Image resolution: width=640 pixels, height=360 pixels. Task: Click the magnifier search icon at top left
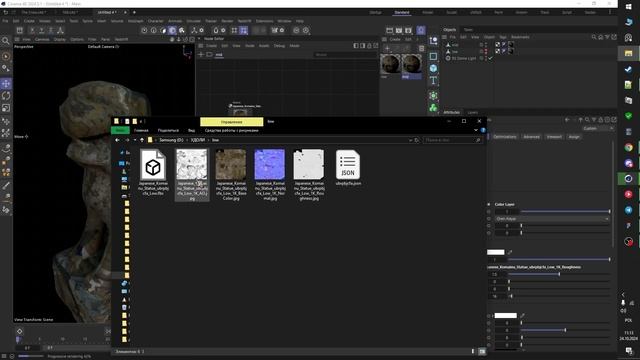point(5,41)
